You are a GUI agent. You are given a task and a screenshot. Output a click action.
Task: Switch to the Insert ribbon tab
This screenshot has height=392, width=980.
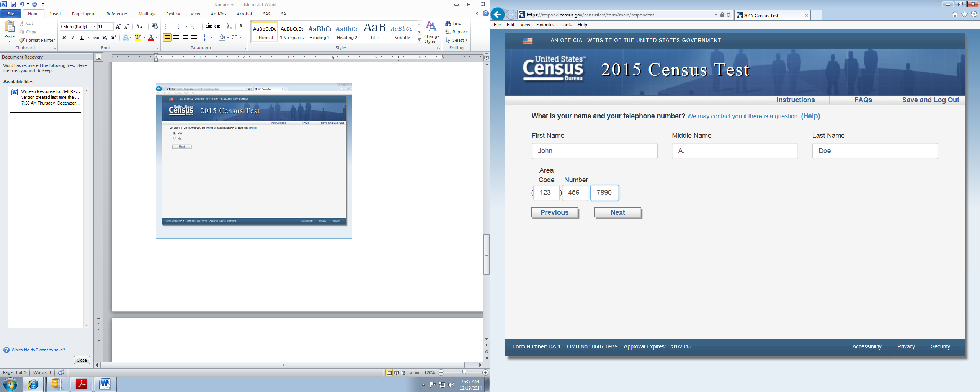click(56, 14)
